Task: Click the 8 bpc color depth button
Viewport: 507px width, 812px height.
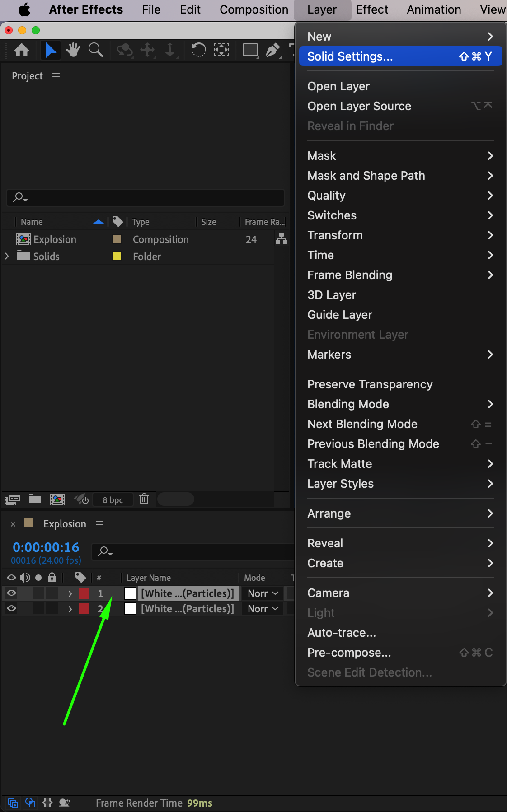Action: pos(113,500)
